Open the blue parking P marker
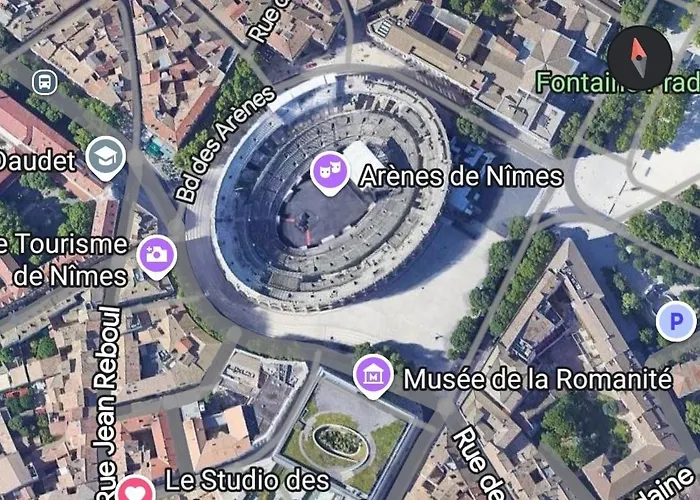Image resolution: width=700 pixels, height=500 pixels. (x=676, y=321)
